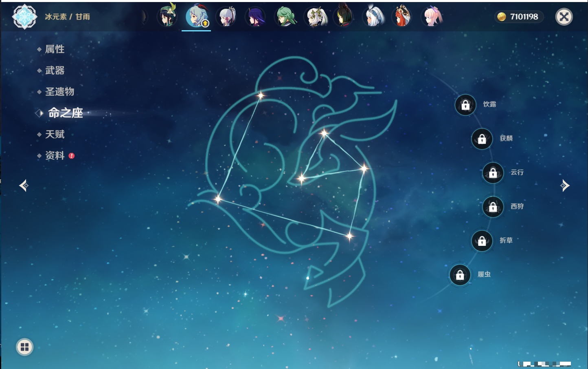Click the 折草 constellation name
The height and width of the screenshot is (369, 588).
coord(506,241)
